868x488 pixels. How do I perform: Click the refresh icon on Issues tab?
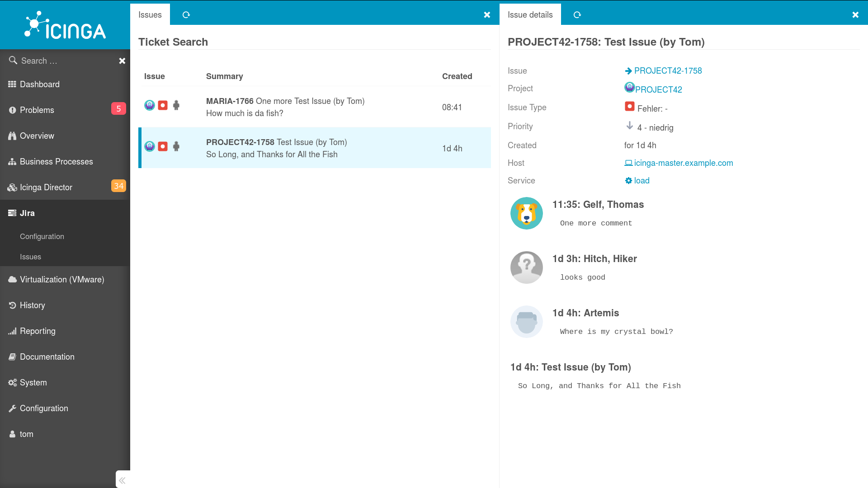187,14
